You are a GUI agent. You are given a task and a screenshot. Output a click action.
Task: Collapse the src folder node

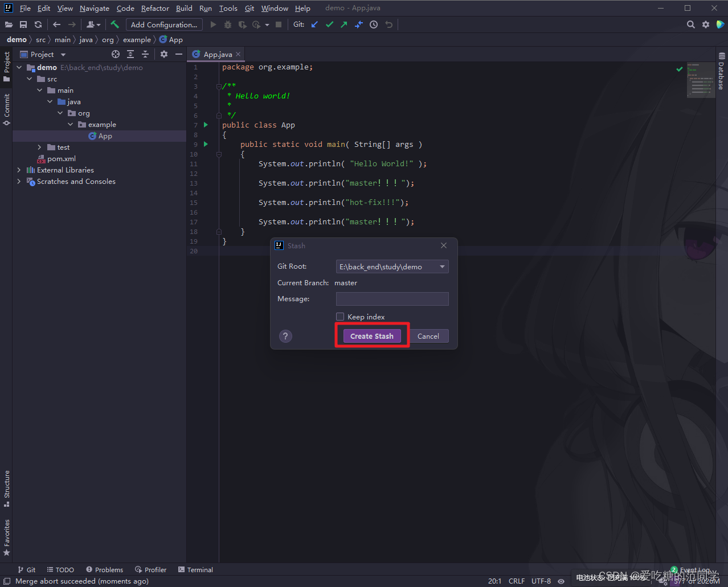pos(30,79)
